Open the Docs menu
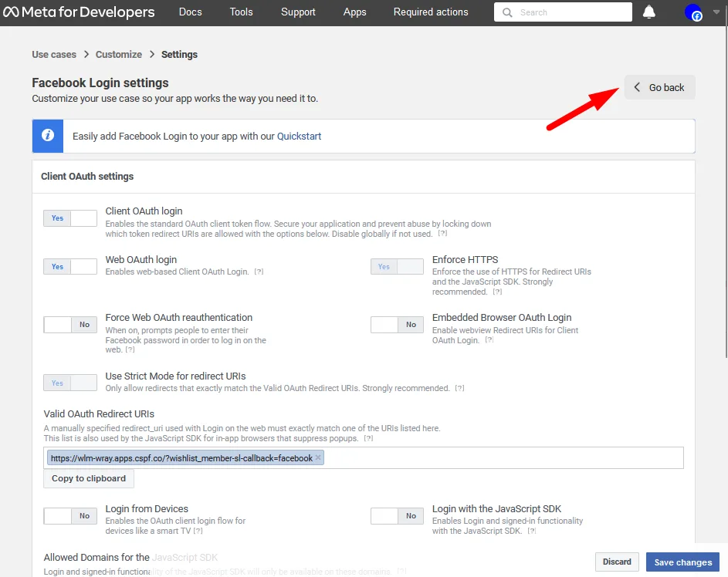This screenshot has width=728, height=577. click(190, 12)
